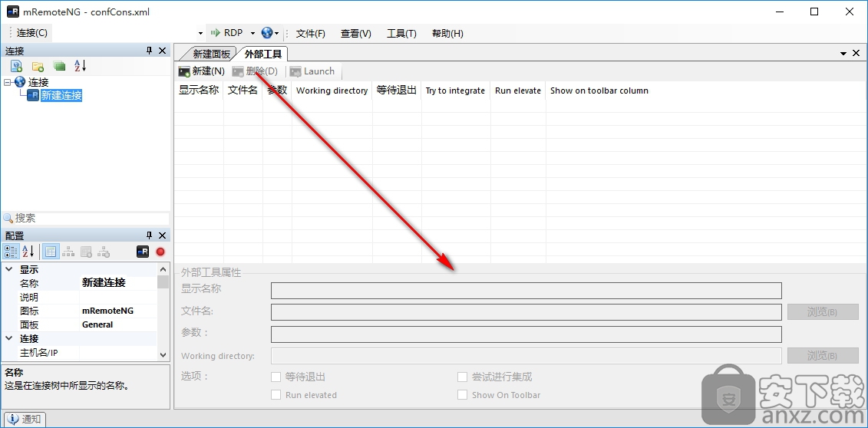Select the 新建连接 tree item
Image resolution: width=868 pixels, height=428 pixels.
tap(61, 95)
